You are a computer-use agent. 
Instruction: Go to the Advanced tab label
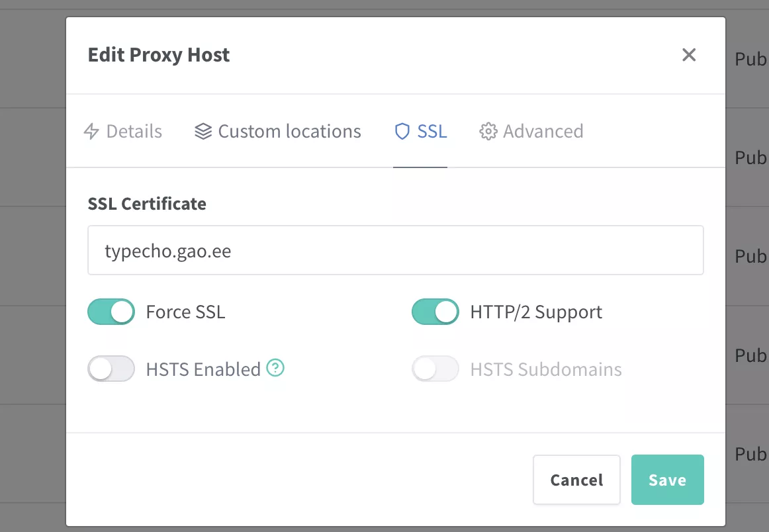coord(543,132)
